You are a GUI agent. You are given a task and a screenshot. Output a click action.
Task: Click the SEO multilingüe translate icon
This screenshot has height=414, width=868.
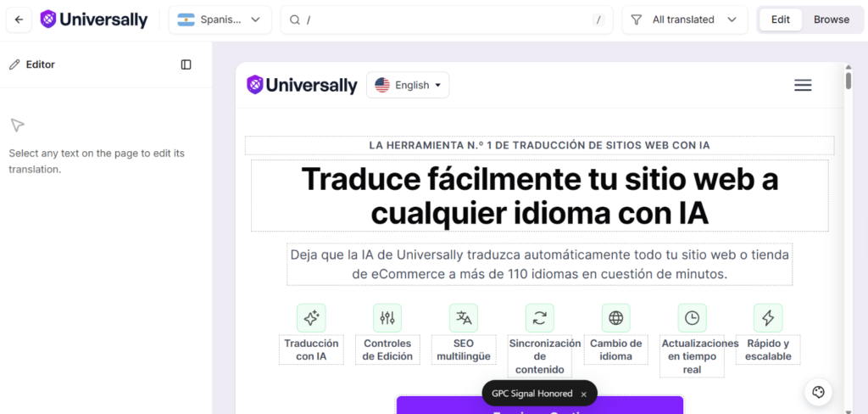pos(464,318)
